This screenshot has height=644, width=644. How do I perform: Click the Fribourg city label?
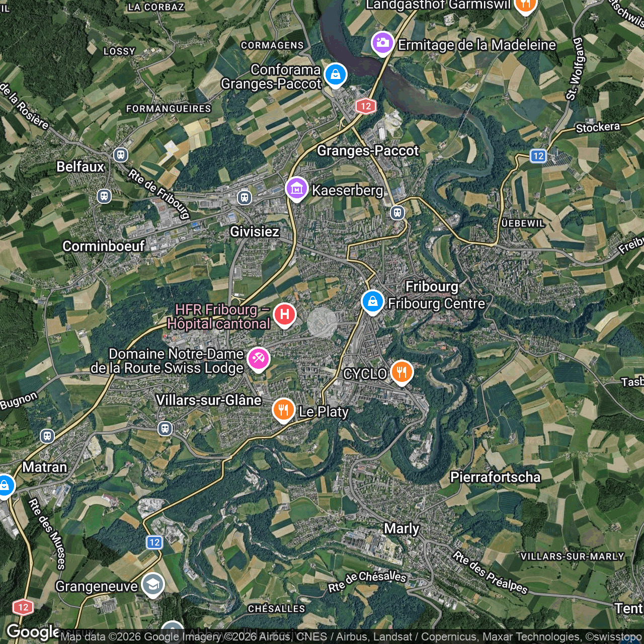pyautogui.click(x=432, y=287)
